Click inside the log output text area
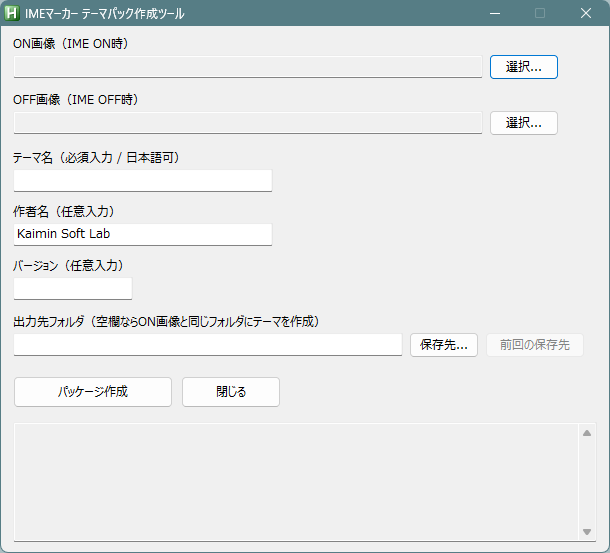610x553 pixels. [296, 482]
